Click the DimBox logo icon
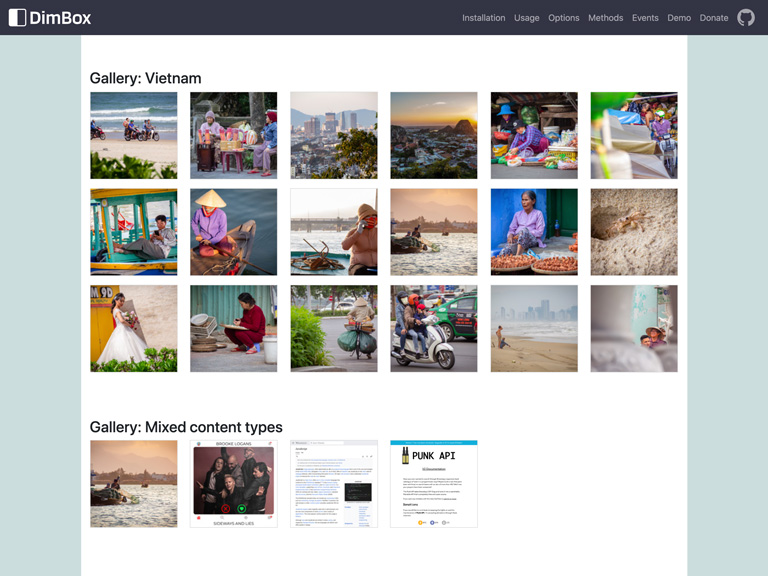 [x=17, y=18]
